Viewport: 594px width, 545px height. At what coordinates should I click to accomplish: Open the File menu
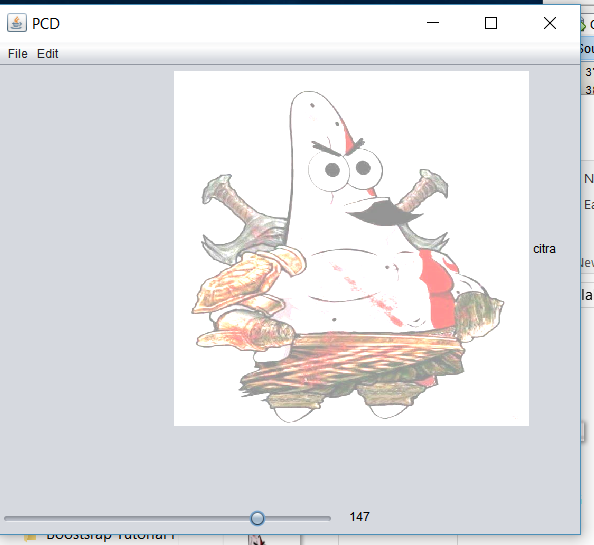17,54
